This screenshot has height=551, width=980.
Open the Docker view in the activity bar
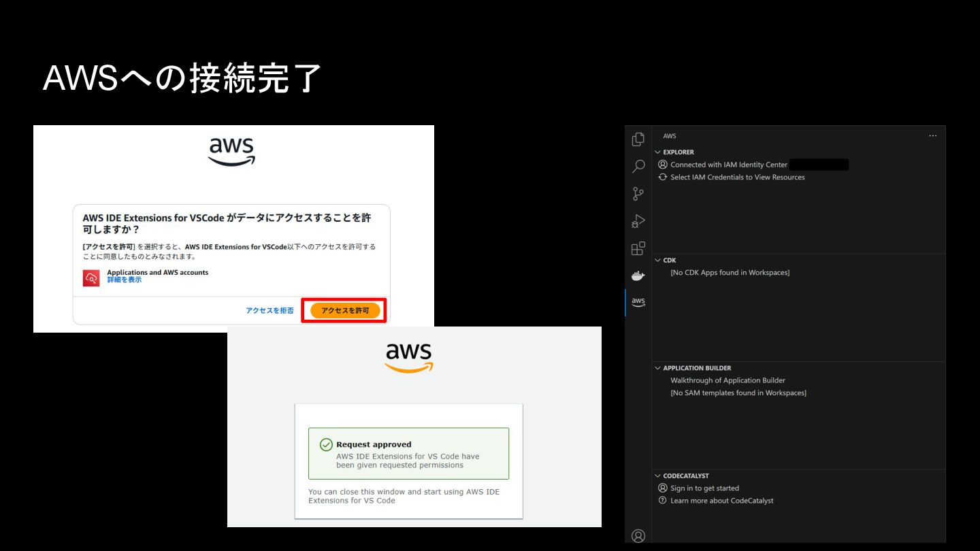point(638,275)
